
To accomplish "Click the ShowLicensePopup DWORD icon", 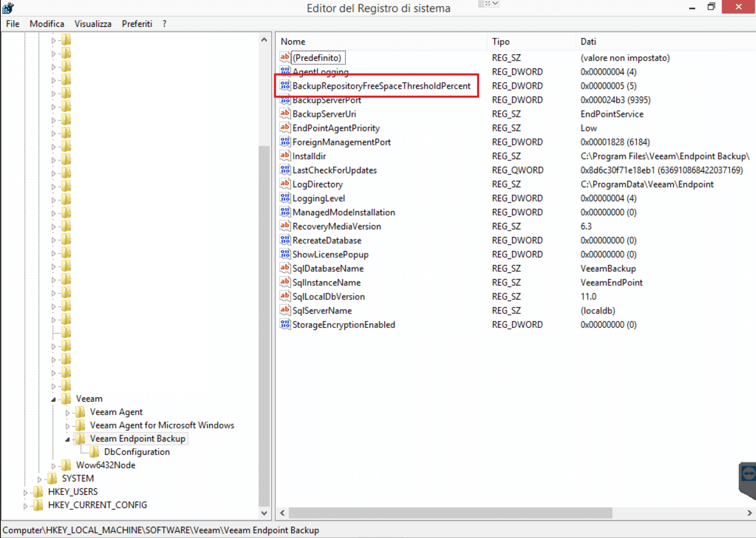I will pyautogui.click(x=285, y=254).
